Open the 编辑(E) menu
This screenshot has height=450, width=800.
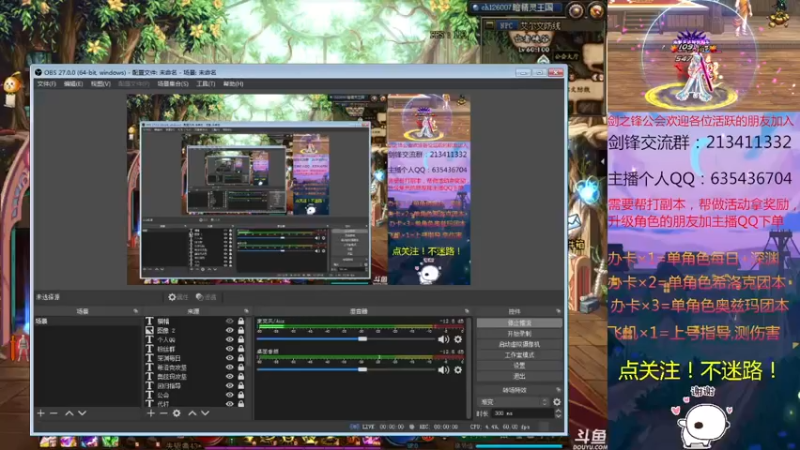pos(73,84)
